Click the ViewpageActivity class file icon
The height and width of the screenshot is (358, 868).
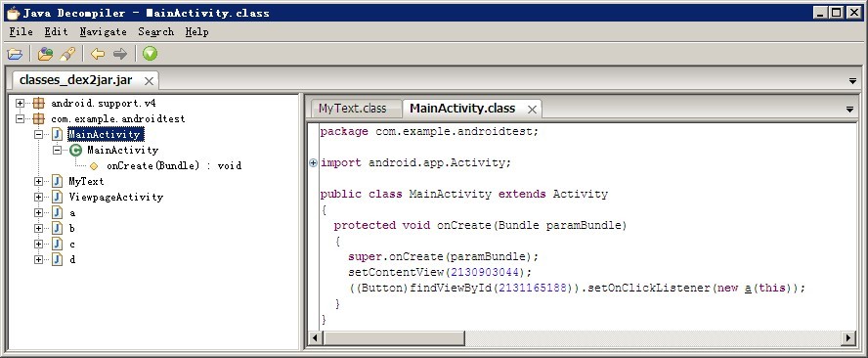[57, 197]
